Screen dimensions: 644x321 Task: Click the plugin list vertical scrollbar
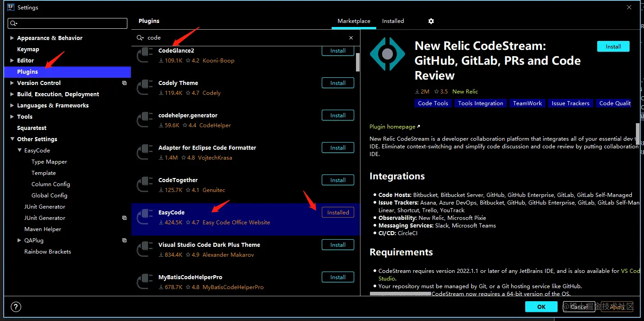(358, 62)
